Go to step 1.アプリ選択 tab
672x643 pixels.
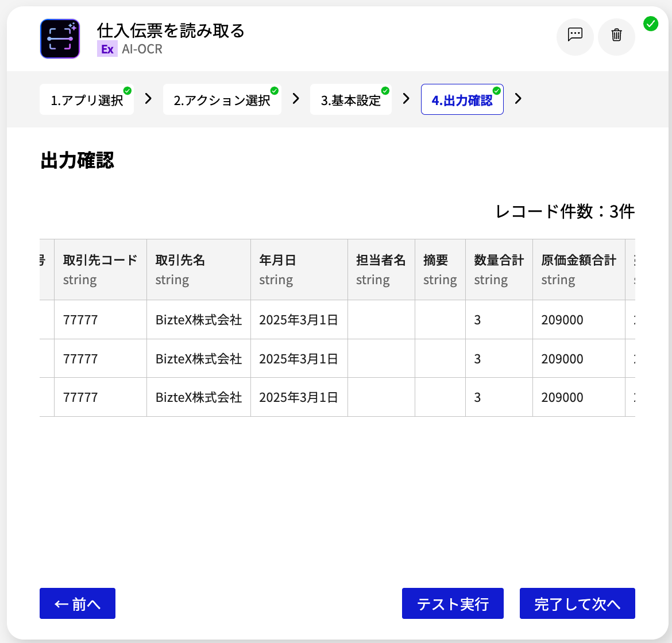87,99
